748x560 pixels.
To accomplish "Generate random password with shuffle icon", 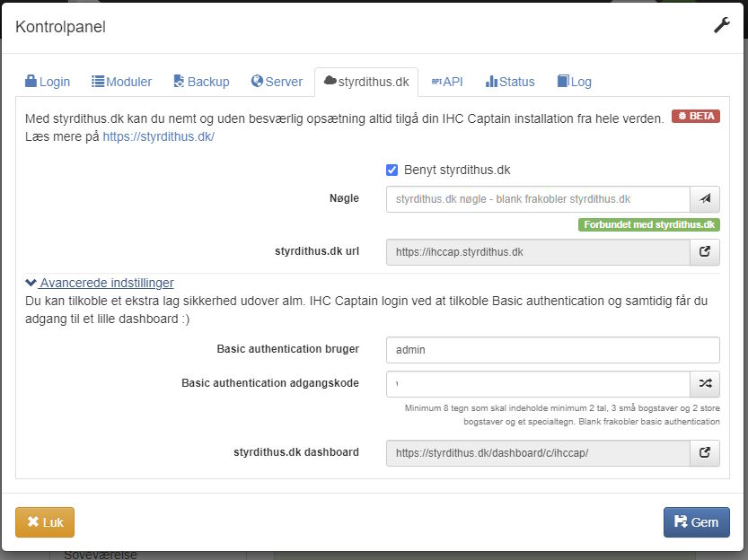I will point(705,384).
